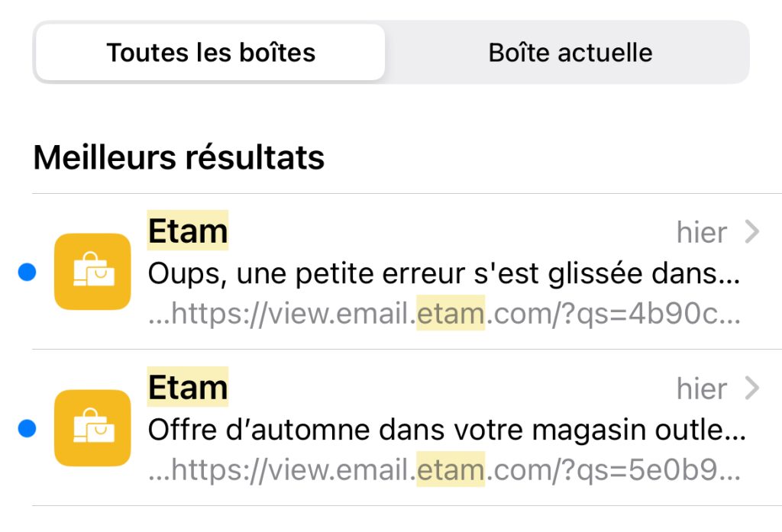Switch to the Toutes les boîtes tab
The height and width of the screenshot is (532, 782).
[x=211, y=53]
